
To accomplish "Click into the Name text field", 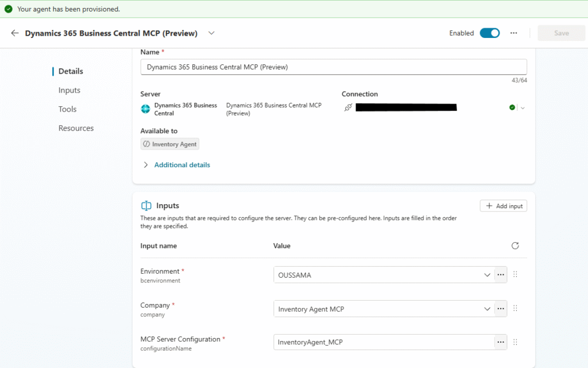I will click(x=333, y=67).
